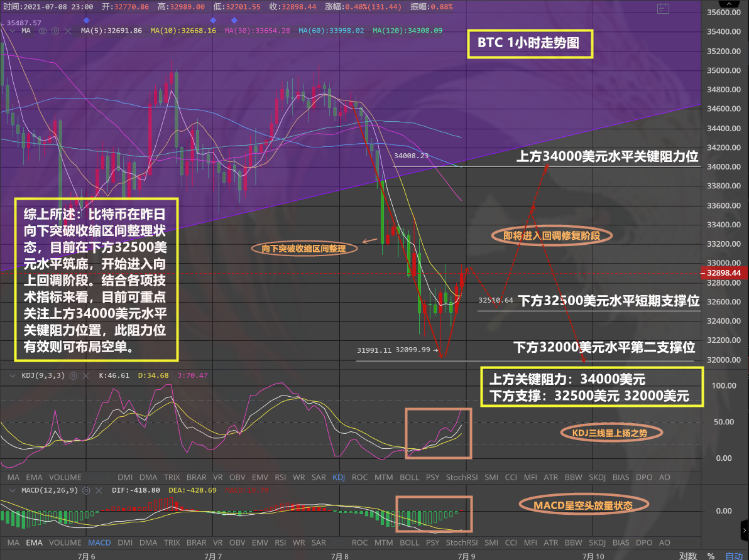The height and width of the screenshot is (560, 749).
Task: Collapse the MA indicator chevron
Action: point(13,31)
